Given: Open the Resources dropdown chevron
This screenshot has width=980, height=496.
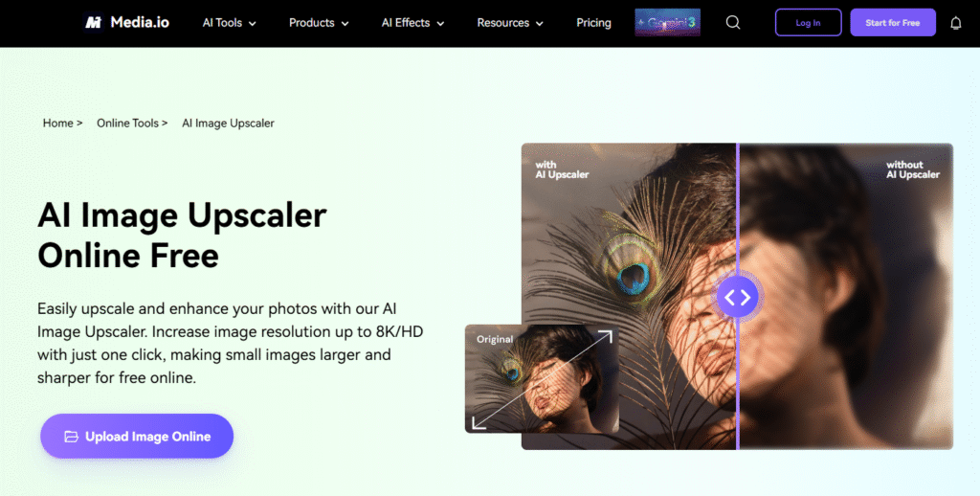Looking at the screenshot, I should pos(540,24).
